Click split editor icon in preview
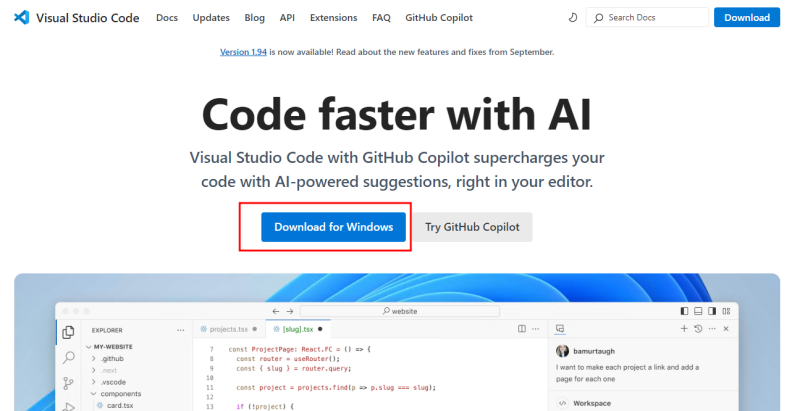This screenshot has height=411, width=800. 522,329
